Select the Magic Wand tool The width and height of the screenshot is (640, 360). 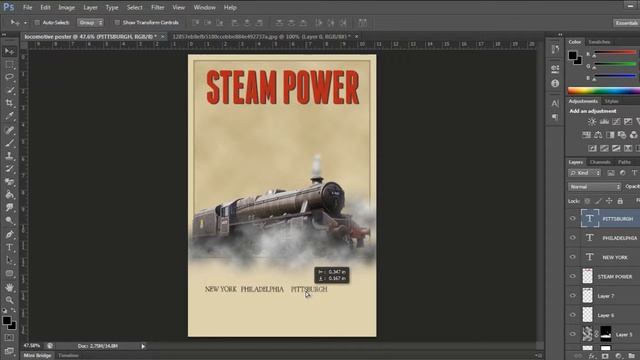(x=9, y=90)
